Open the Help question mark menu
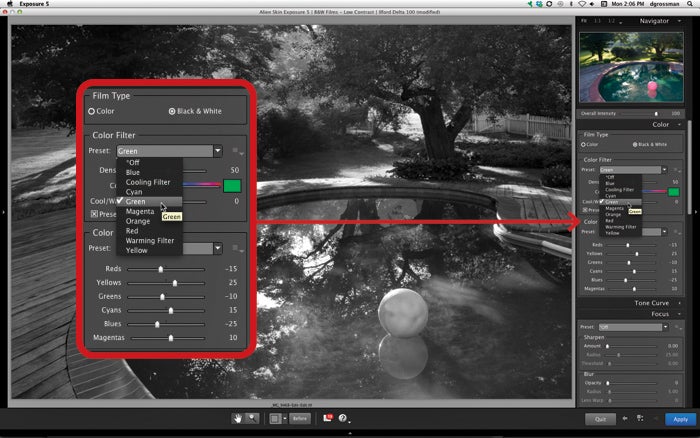700x438 pixels. coord(342,418)
